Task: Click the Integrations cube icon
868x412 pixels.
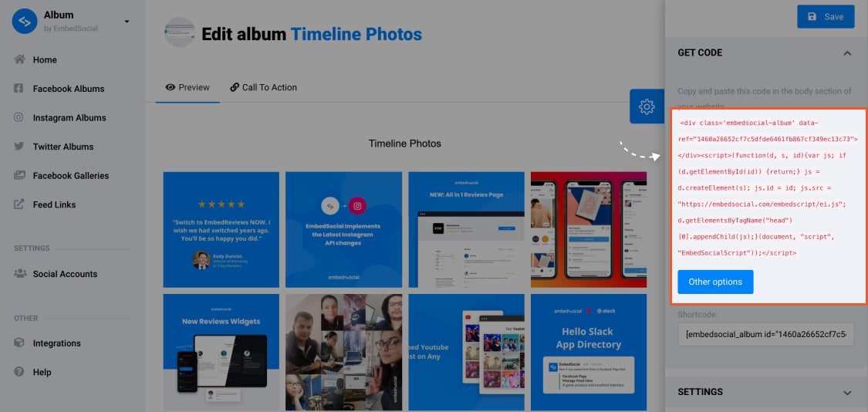Action: click(19, 343)
